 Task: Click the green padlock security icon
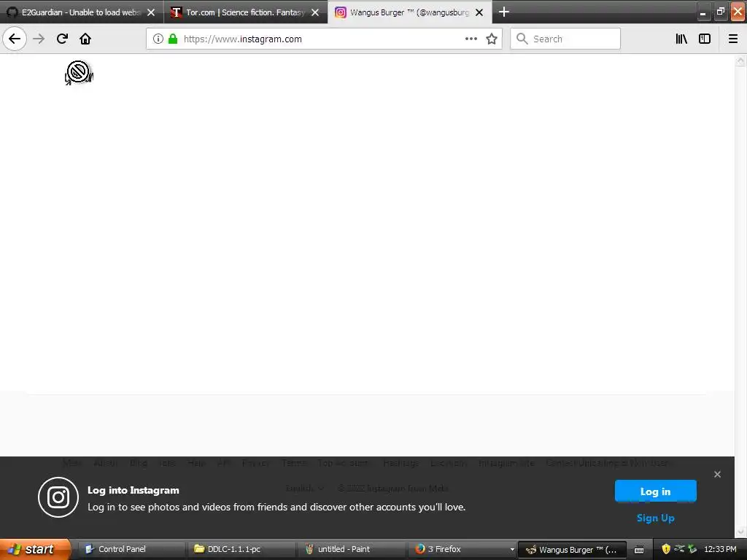[x=173, y=39]
